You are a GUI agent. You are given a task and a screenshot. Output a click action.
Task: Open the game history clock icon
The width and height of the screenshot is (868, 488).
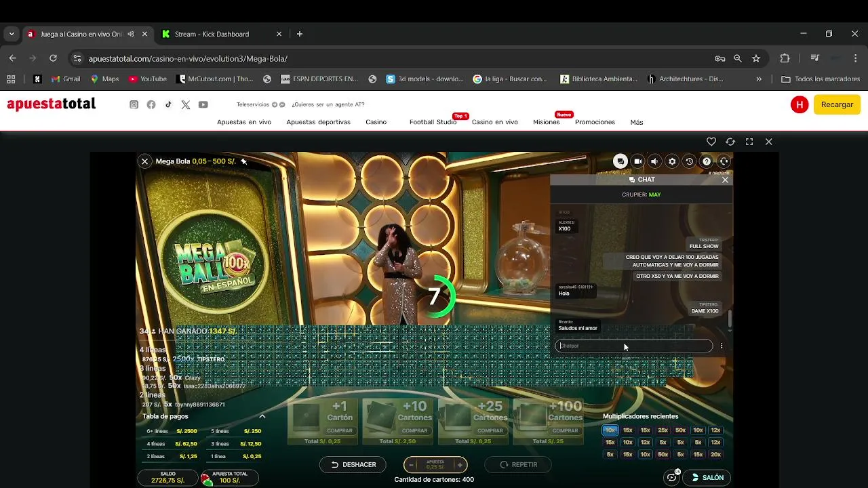(x=689, y=161)
